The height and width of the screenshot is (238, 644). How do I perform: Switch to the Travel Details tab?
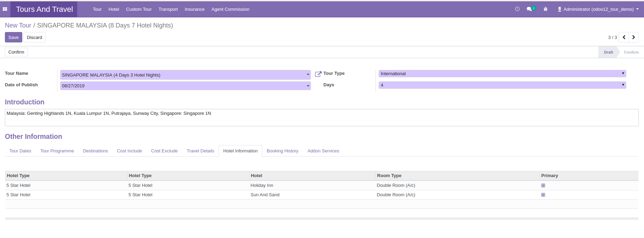coord(200,151)
